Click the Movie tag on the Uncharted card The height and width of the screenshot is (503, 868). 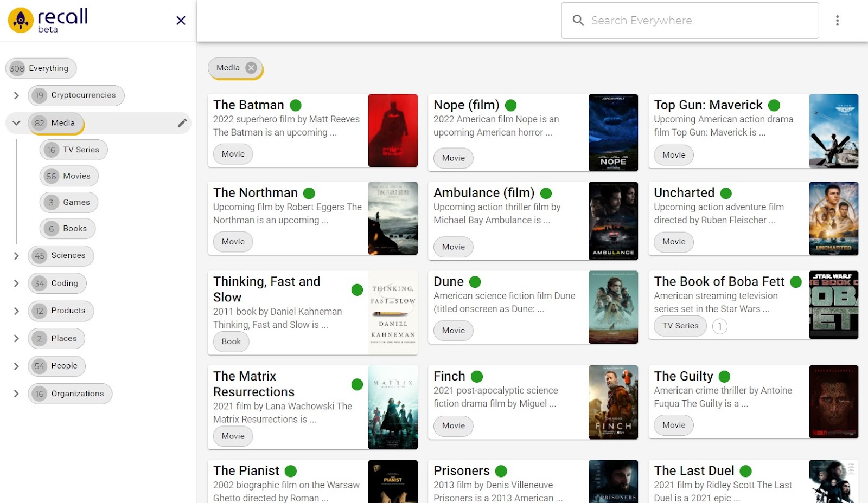tap(674, 242)
